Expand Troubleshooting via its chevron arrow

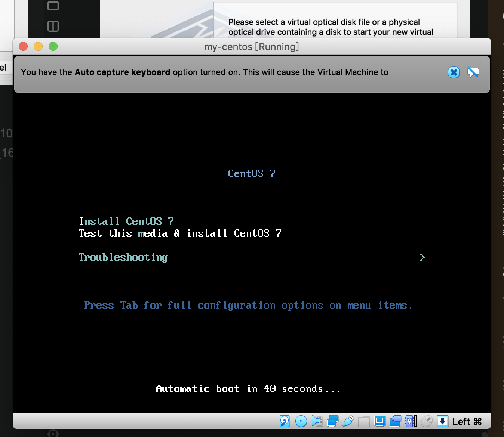click(x=422, y=257)
